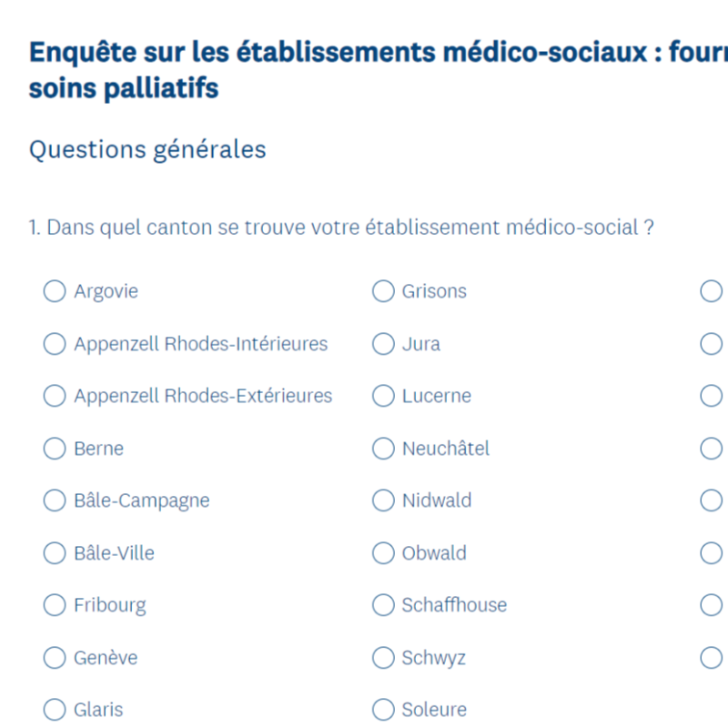Choose Grisons canton radio button
728x728 pixels.
click(x=383, y=291)
